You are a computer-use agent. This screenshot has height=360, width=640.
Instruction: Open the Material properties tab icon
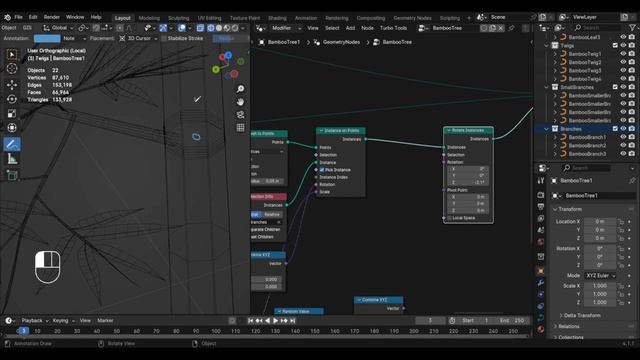tap(541, 329)
